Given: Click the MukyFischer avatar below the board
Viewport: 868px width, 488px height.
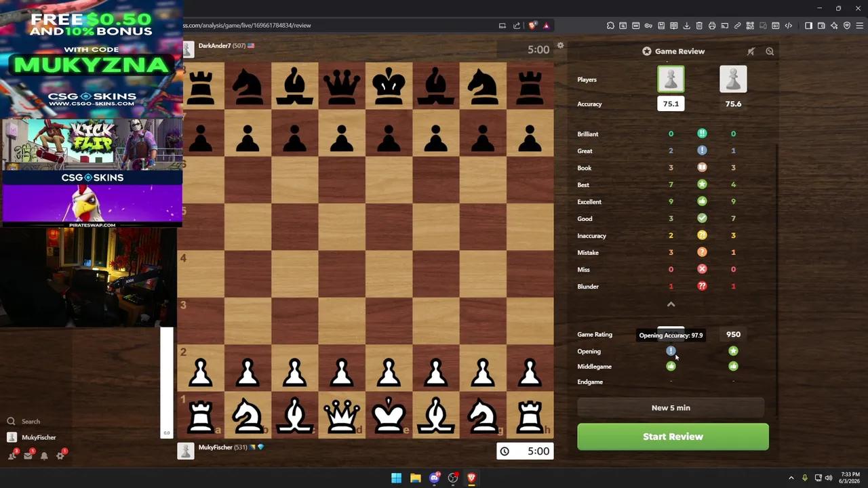Looking at the screenshot, I should coord(186,451).
